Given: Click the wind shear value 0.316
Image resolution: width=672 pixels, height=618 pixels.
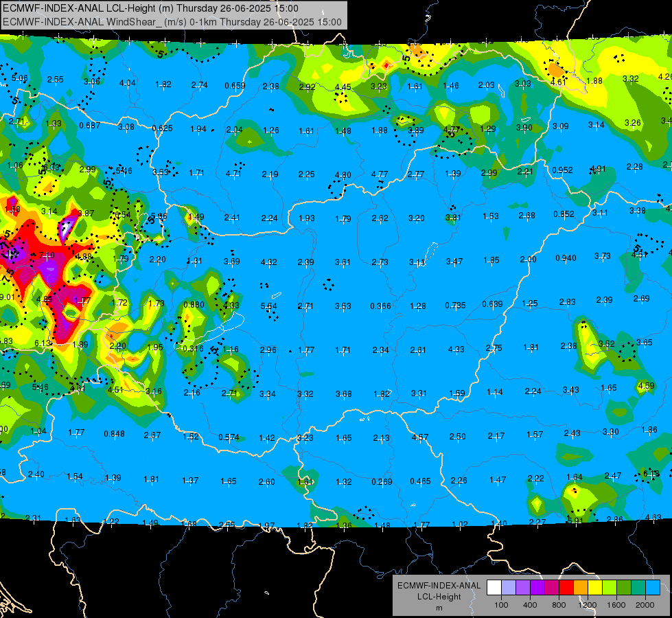Looking at the screenshot, I should [194, 348].
